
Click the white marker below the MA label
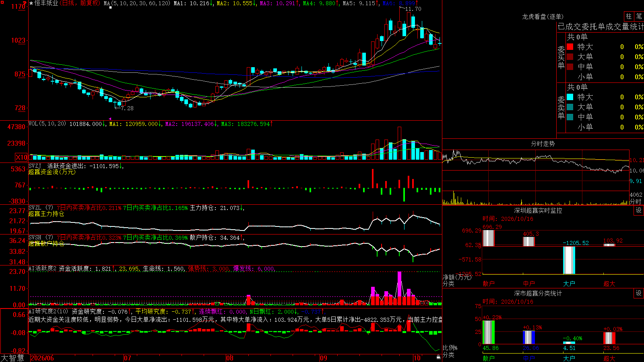pyautogui.click(x=110, y=7)
